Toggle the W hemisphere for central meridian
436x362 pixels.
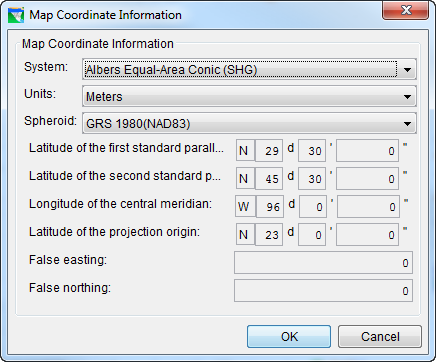(245, 206)
